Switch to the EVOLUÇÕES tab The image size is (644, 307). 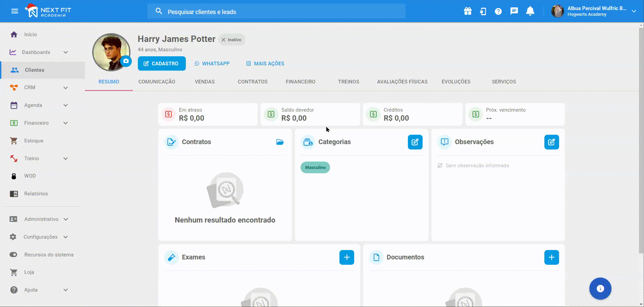click(x=456, y=82)
